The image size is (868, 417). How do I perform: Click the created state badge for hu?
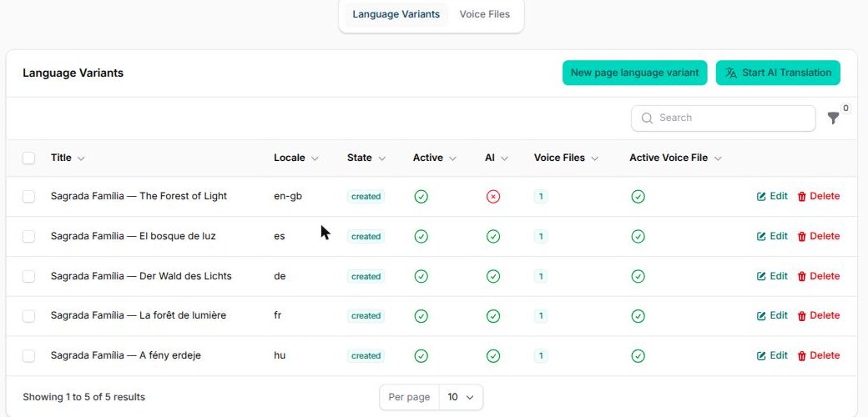point(366,355)
